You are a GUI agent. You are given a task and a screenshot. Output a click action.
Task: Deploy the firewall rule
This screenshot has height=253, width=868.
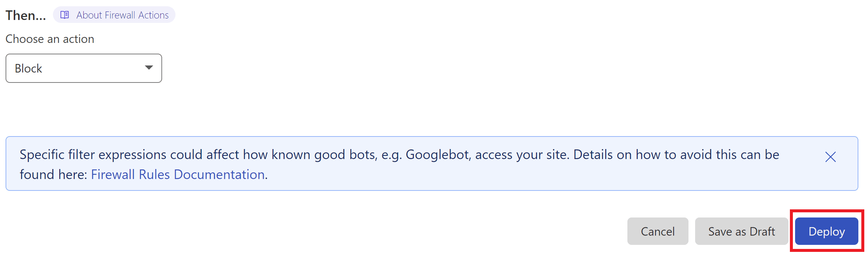coord(827,231)
